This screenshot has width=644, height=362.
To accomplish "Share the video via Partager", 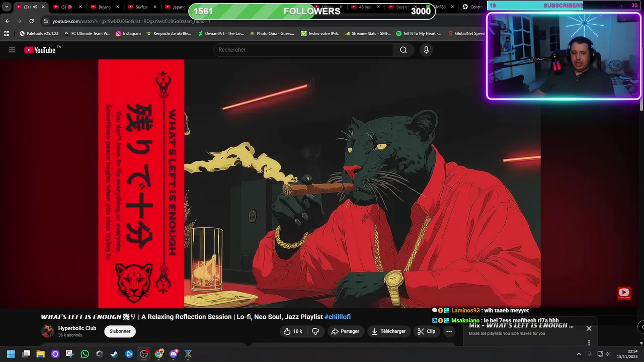I will coord(345,331).
